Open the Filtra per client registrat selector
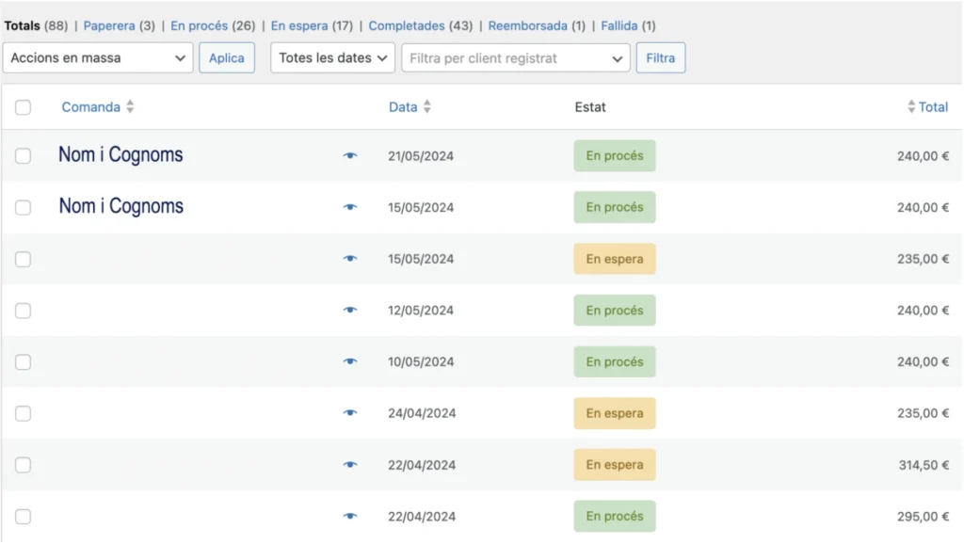Image resolution: width=964 pixels, height=560 pixels. 516,58
